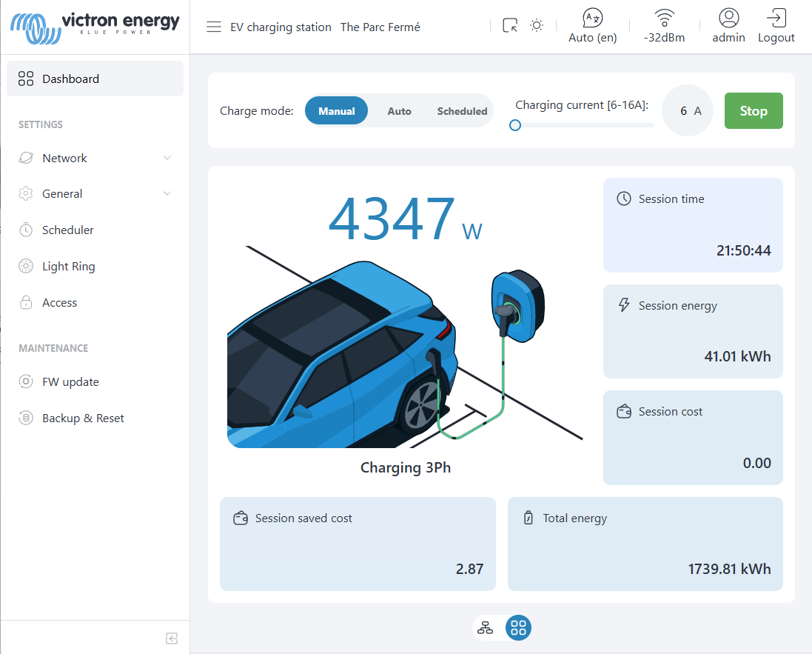Click the Session energy lightning icon
Image resolution: width=812 pixels, height=654 pixels.
pyautogui.click(x=624, y=304)
